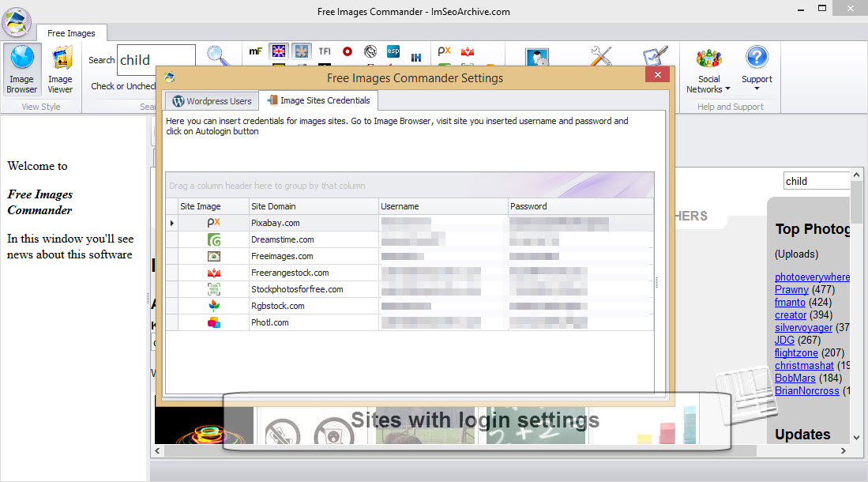Switch to the Wordpress Users tab
Viewport: 868px width, 482px height.
point(212,101)
